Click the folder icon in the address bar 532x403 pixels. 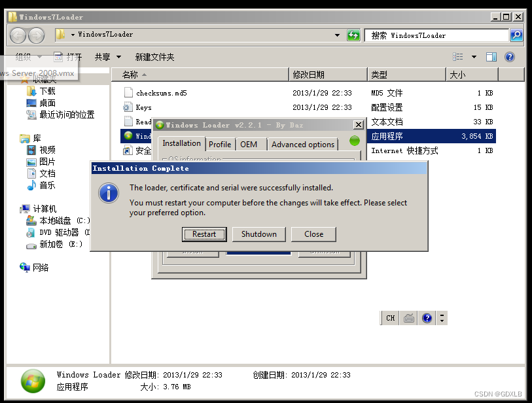point(60,34)
